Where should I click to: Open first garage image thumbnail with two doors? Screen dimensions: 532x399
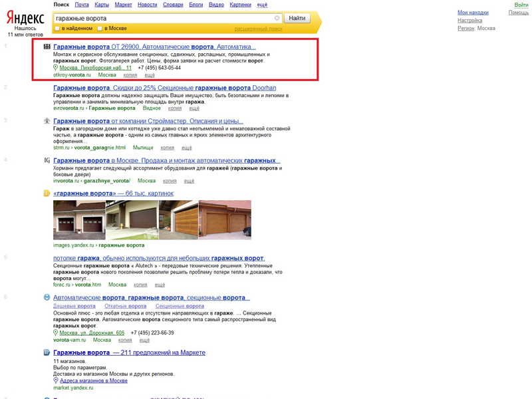point(79,220)
